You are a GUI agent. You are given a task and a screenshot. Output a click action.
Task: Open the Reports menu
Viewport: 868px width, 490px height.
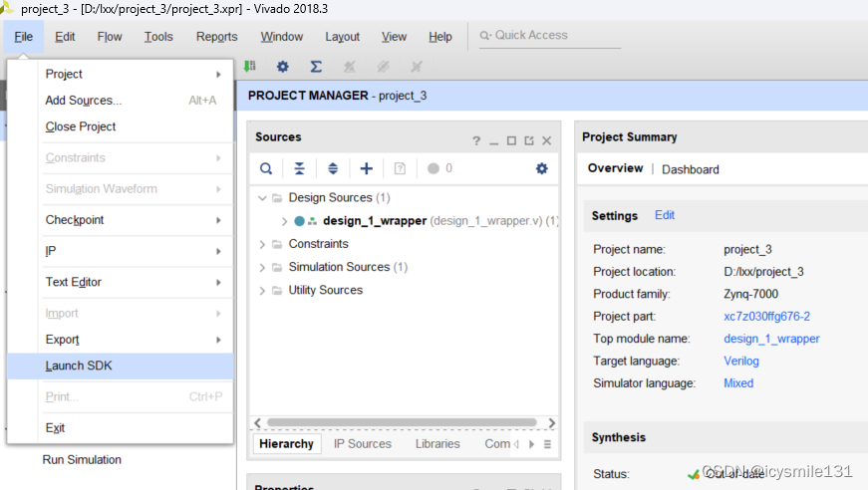[217, 37]
